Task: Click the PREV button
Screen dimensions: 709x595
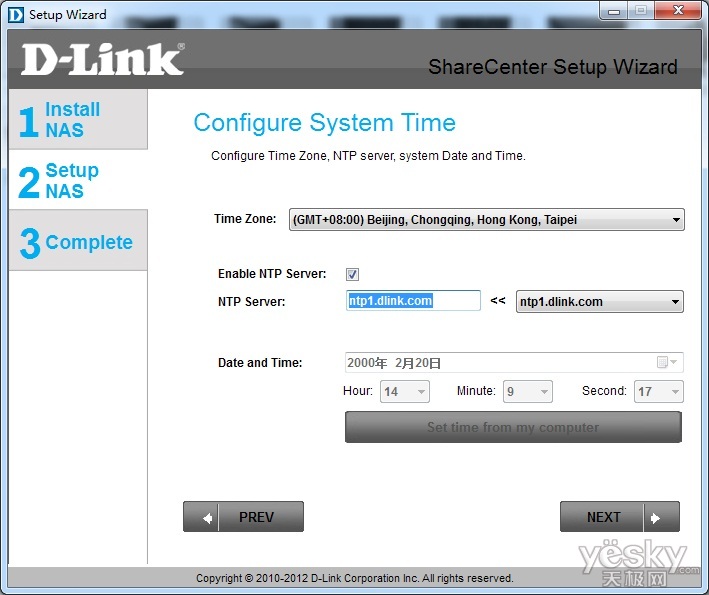Action: [x=243, y=516]
